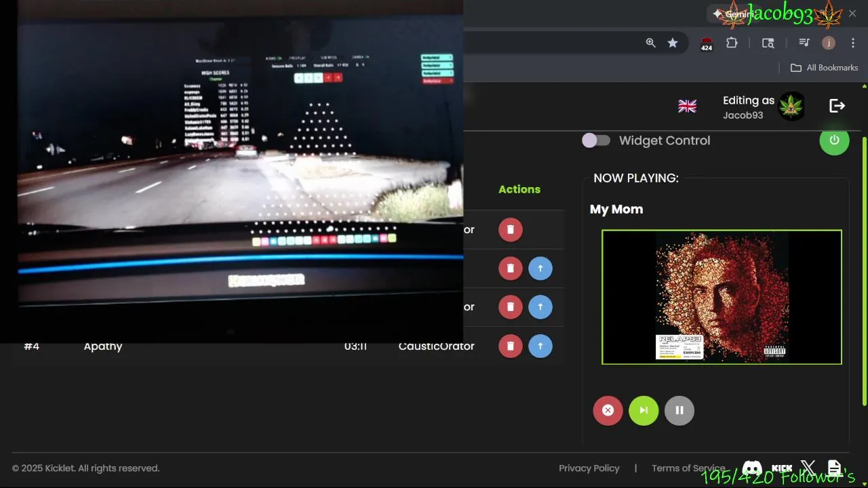Delete the Apathy song from the queue

coord(510,346)
